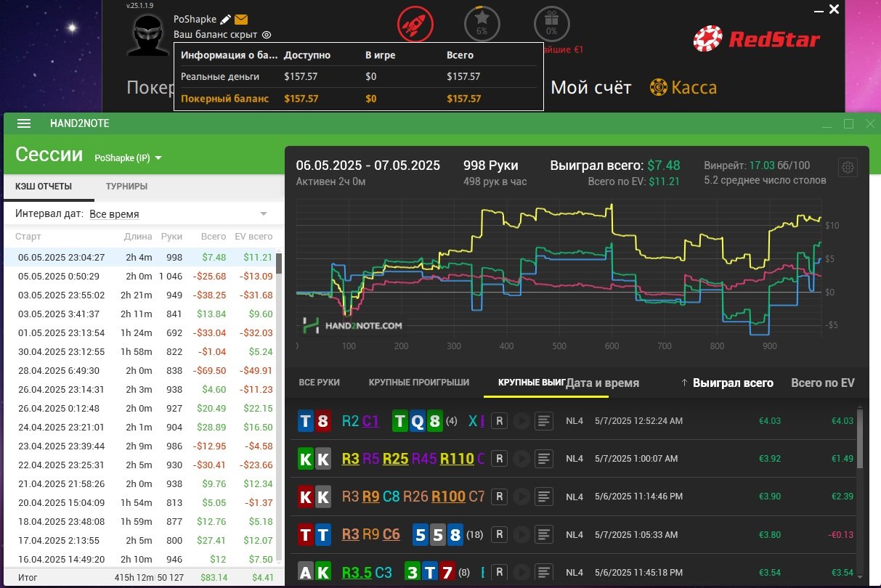Click the red rocket icon in RedStar
Screen dimensions: 881x588
[x=415, y=25]
